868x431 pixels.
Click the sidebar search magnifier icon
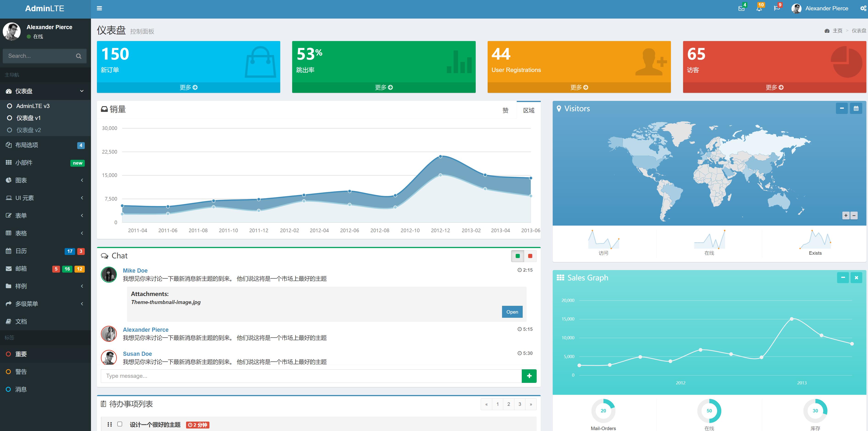[79, 56]
